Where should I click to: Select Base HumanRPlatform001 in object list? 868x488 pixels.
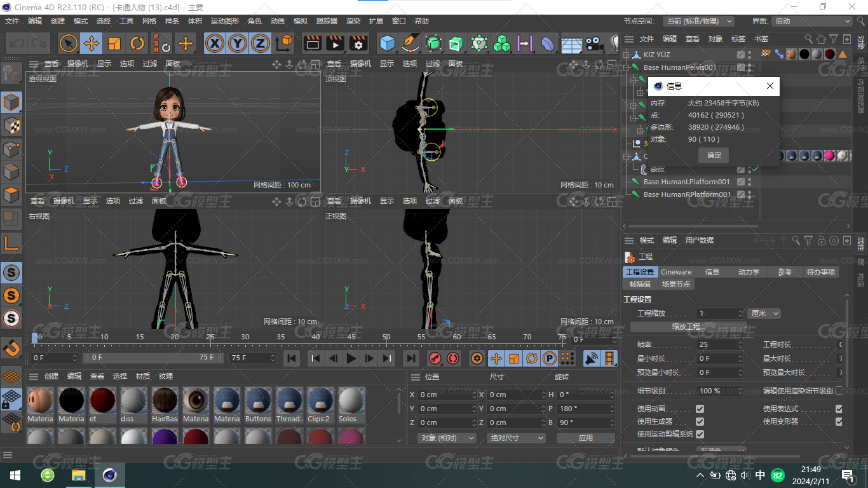point(687,194)
